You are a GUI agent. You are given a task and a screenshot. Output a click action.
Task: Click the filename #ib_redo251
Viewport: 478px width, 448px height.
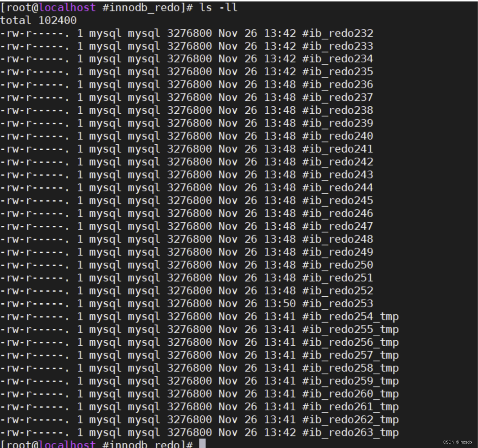click(338, 278)
